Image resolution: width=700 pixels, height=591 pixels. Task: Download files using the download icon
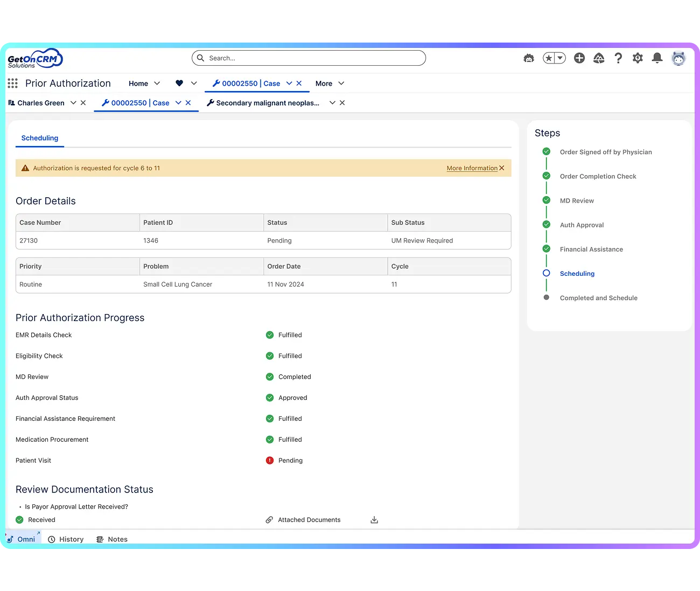coord(374,519)
